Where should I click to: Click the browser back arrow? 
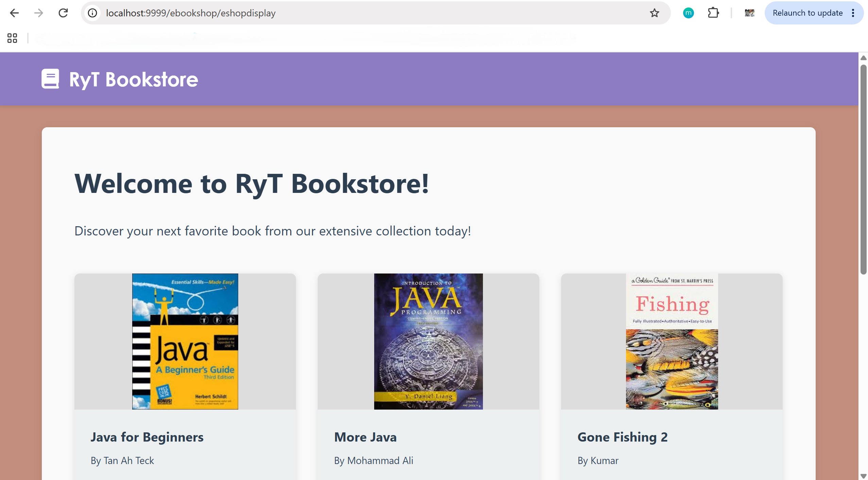coord(14,13)
